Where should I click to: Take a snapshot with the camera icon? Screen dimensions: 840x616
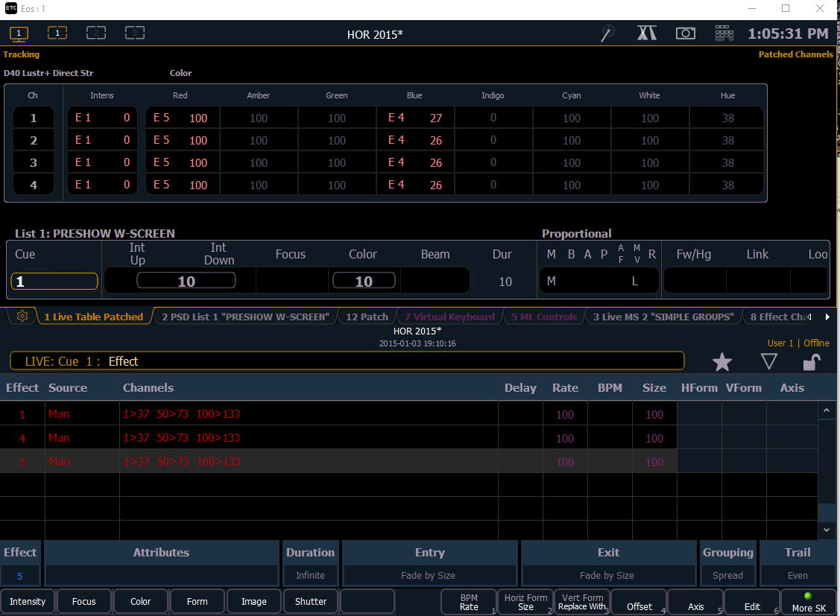(x=685, y=34)
